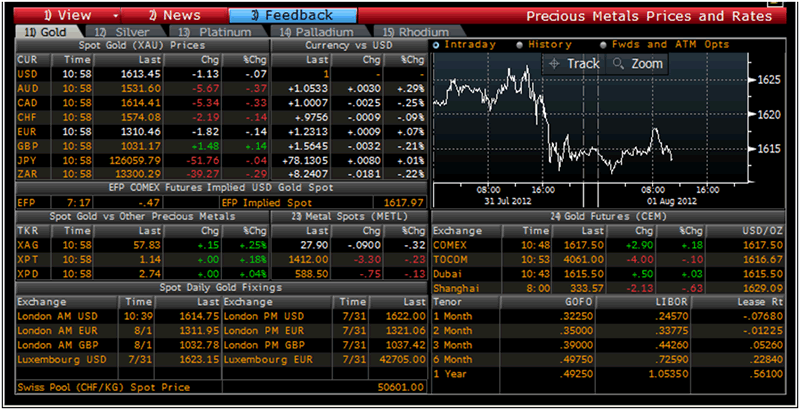Click the USD spot gold row

(x=140, y=74)
